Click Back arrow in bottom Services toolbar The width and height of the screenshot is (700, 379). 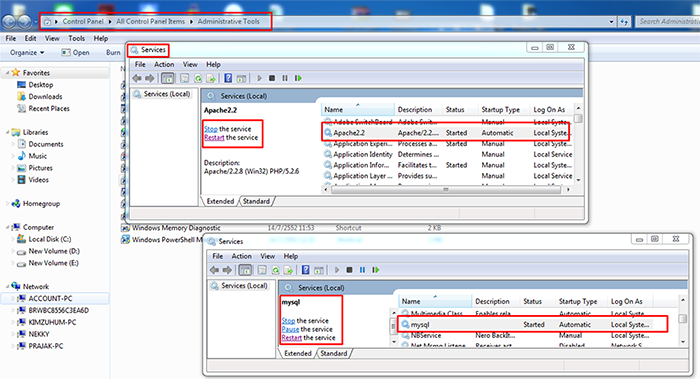(214, 270)
